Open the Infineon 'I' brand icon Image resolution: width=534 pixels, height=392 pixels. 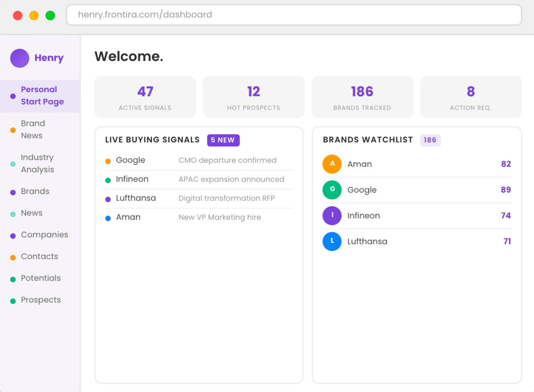332,215
